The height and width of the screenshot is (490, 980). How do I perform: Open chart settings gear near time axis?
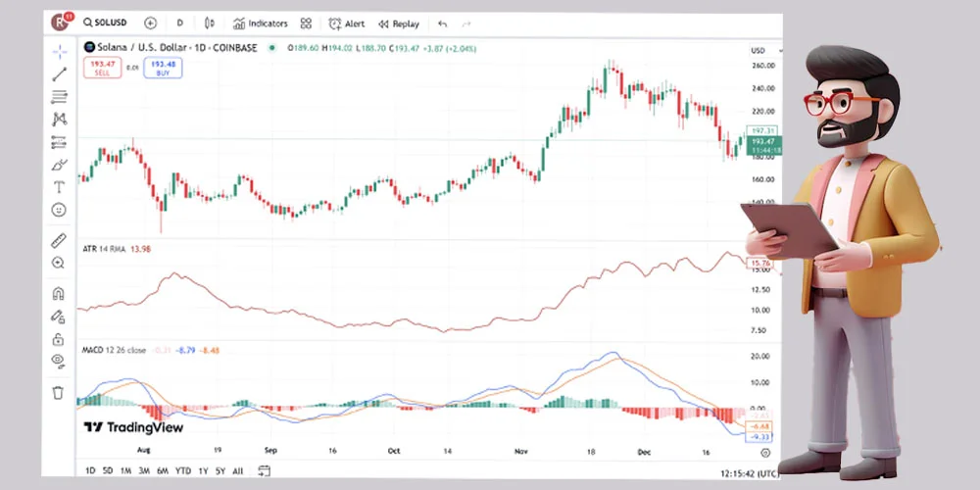point(765,453)
